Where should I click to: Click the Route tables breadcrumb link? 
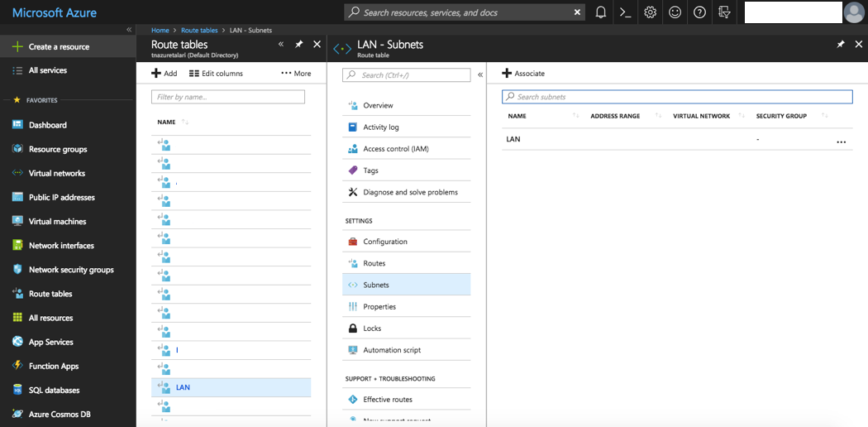pos(199,31)
